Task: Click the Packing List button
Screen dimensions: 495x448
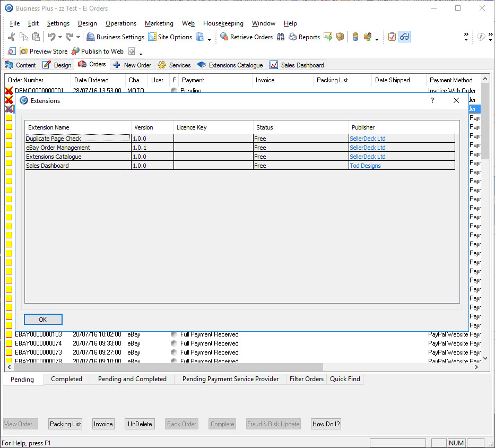Action: pos(65,424)
